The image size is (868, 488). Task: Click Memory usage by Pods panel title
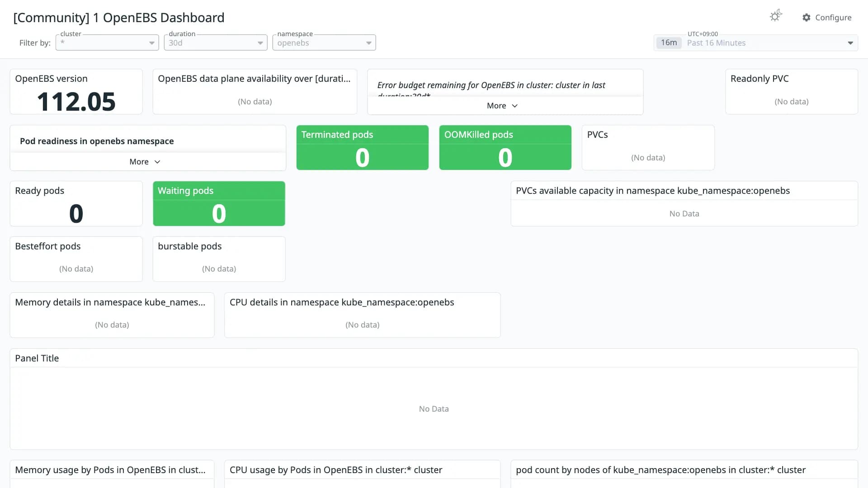pyautogui.click(x=110, y=470)
